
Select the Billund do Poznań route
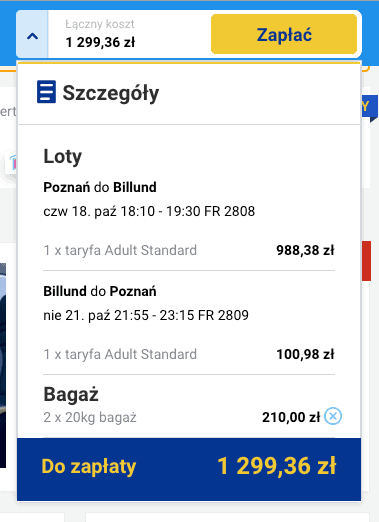tap(100, 291)
